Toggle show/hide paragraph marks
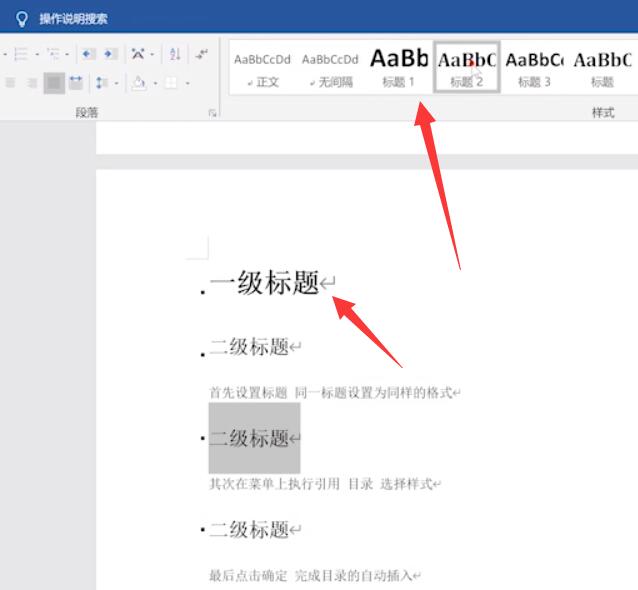Screen dimensions: 638x590 pos(201,54)
